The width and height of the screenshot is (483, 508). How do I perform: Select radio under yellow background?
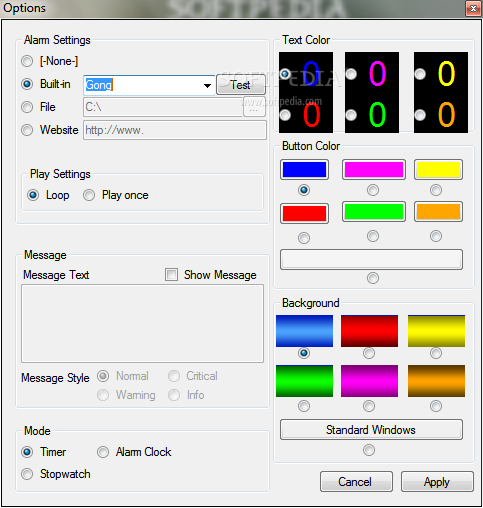click(436, 353)
